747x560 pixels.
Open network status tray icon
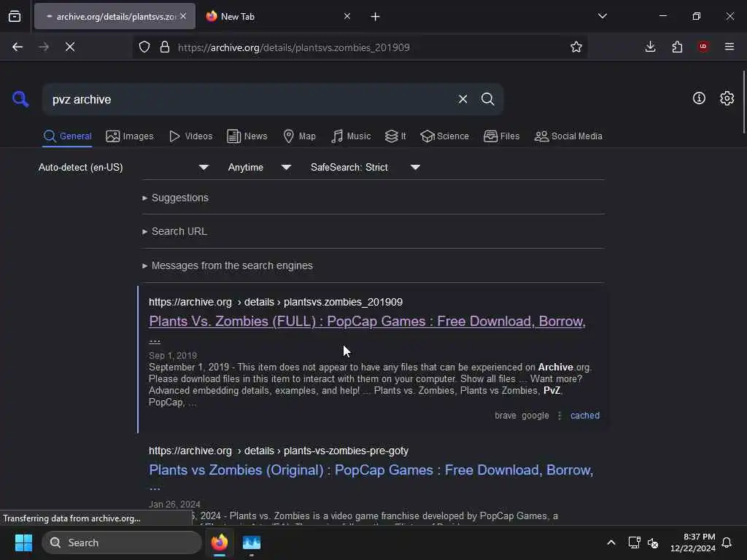(x=634, y=542)
